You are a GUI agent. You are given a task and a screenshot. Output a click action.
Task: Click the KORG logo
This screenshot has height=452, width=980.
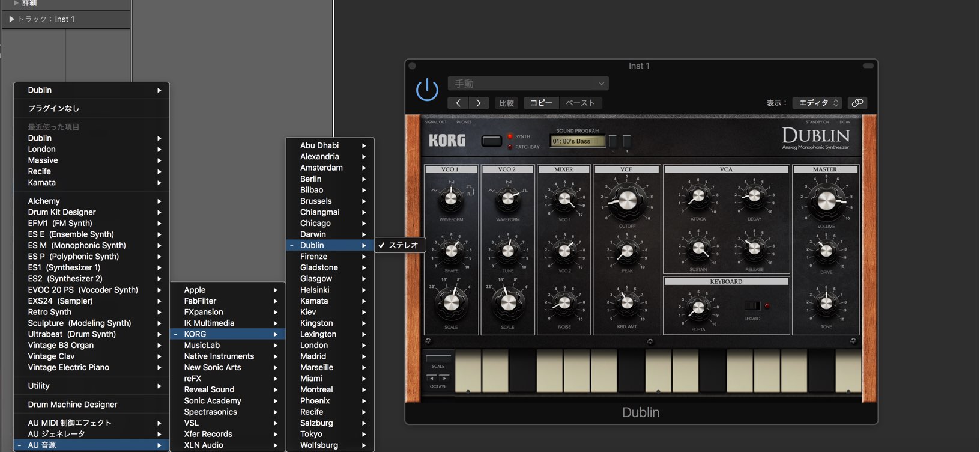[x=447, y=141]
